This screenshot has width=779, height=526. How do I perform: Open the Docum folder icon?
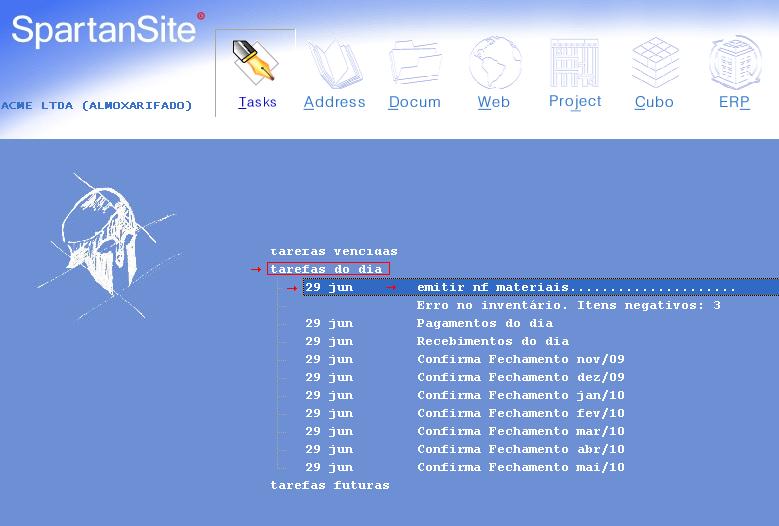tap(414, 62)
